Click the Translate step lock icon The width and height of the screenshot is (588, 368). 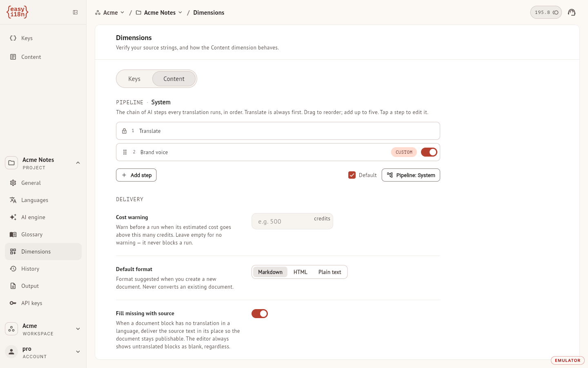124,131
